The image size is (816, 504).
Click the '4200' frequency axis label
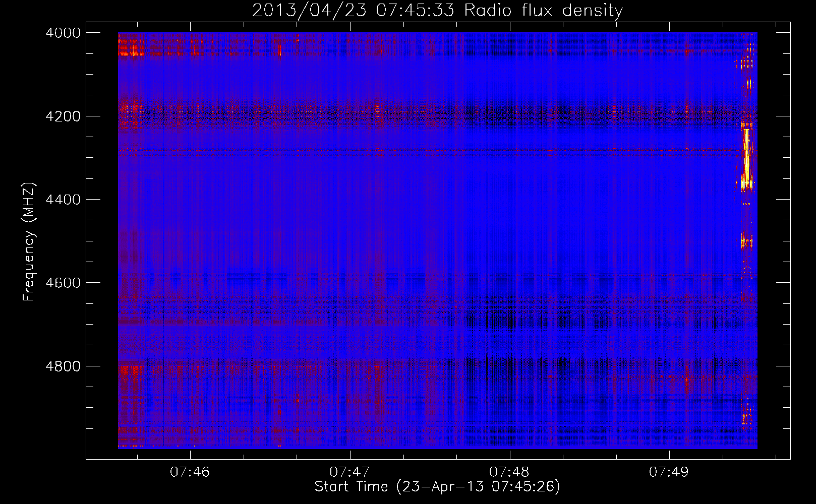[63, 116]
